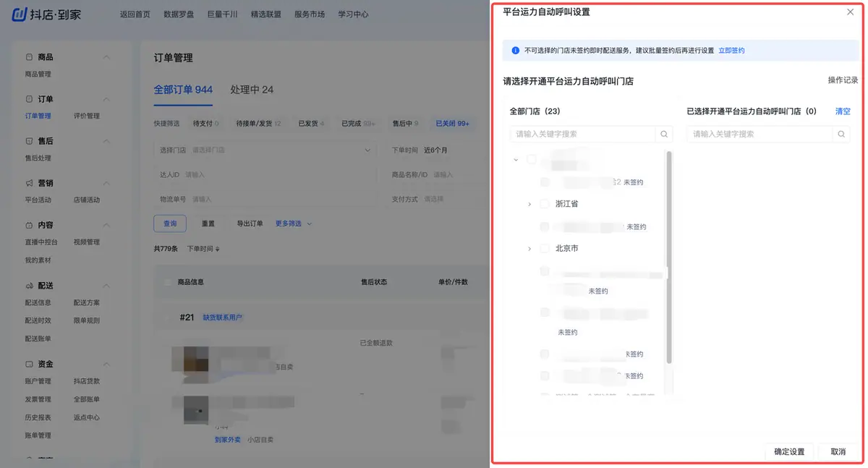Click the store list vertical scrollbar

tap(669, 257)
